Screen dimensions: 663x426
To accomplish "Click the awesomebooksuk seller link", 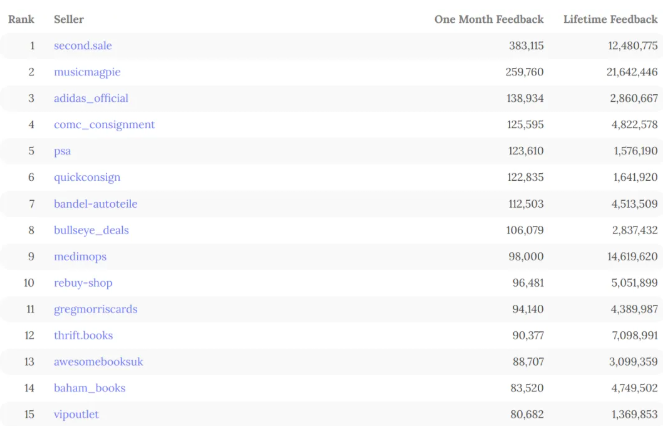I will [99, 362].
